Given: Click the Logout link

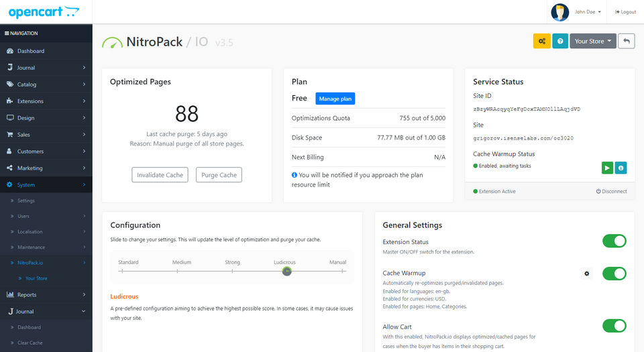Looking at the screenshot, I should pos(625,12).
